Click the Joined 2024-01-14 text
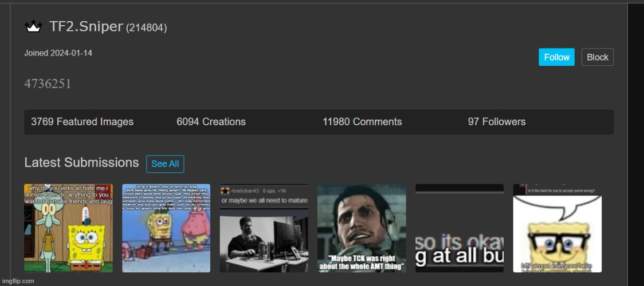Screen dimensions: 644x286 [58, 53]
